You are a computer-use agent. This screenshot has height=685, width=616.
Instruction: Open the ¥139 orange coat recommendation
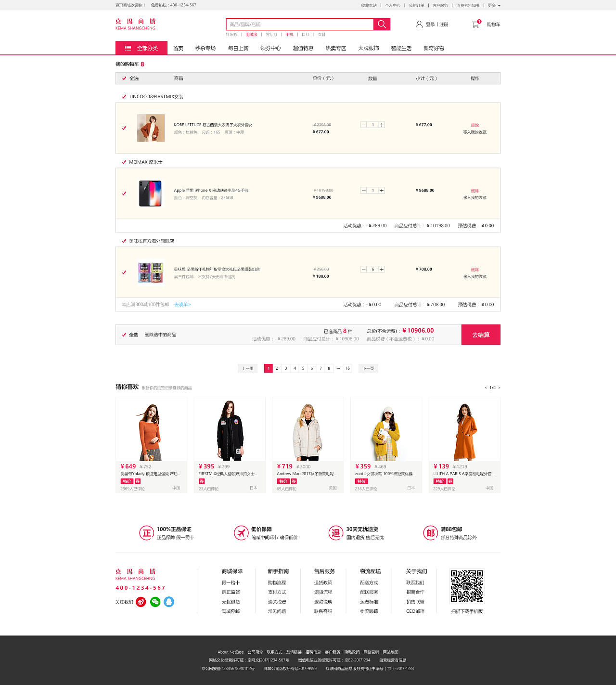pyautogui.click(x=464, y=445)
